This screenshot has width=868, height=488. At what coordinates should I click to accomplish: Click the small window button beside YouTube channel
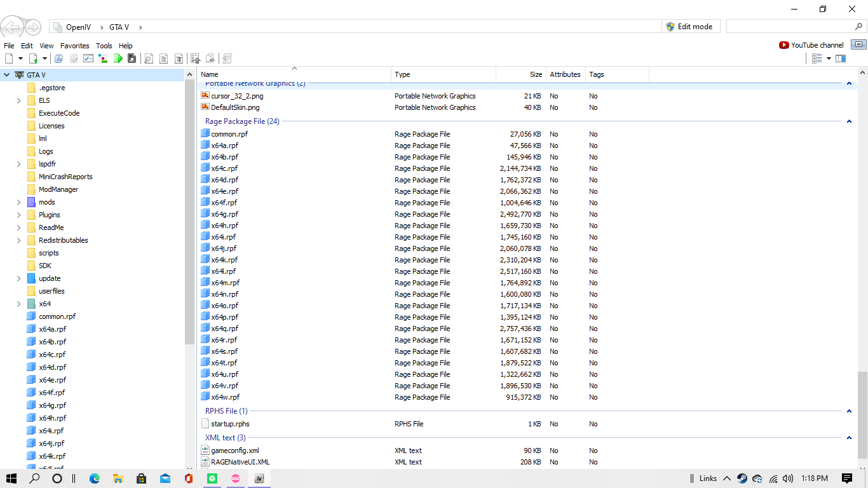(858, 44)
